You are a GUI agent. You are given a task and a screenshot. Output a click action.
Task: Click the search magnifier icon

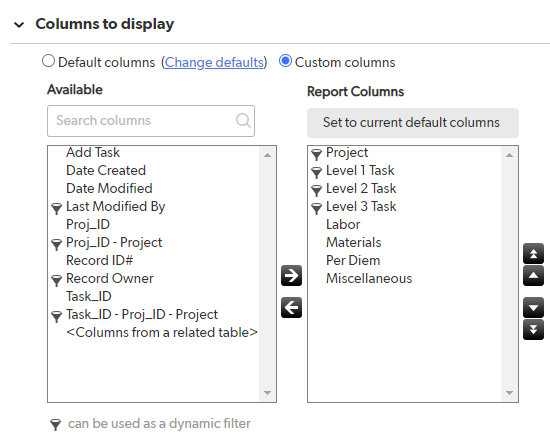click(x=243, y=121)
